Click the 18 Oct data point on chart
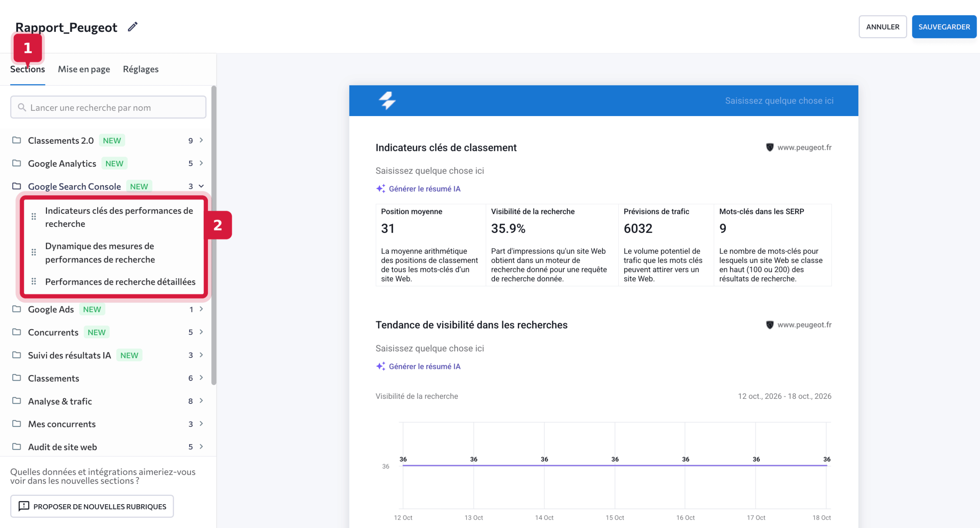The height and width of the screenshot is (528, 980). click(x=827, y=465)
